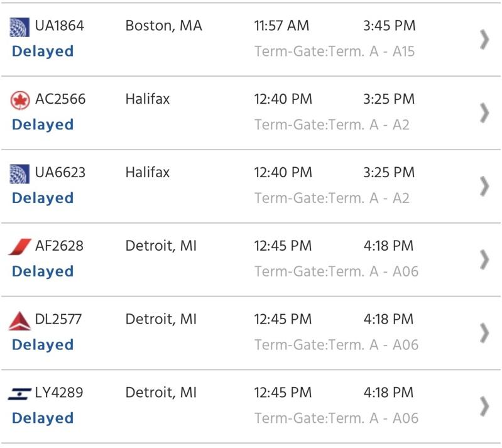Screen dimensions: 502x448
Task: Expand DL2577 Detroit flight chevron
Action: click(x=484, y=333)
